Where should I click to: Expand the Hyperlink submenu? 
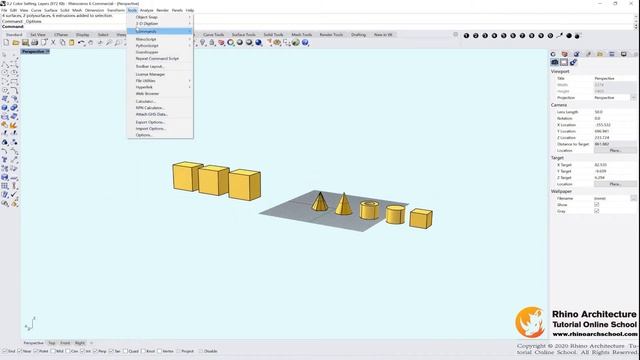pos(160,87)
